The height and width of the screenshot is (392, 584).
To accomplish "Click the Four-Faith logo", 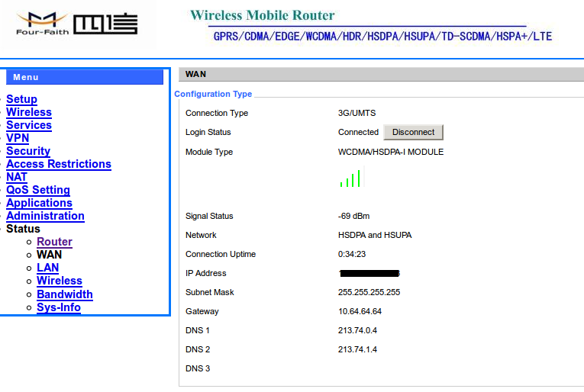I will [77, 24].
